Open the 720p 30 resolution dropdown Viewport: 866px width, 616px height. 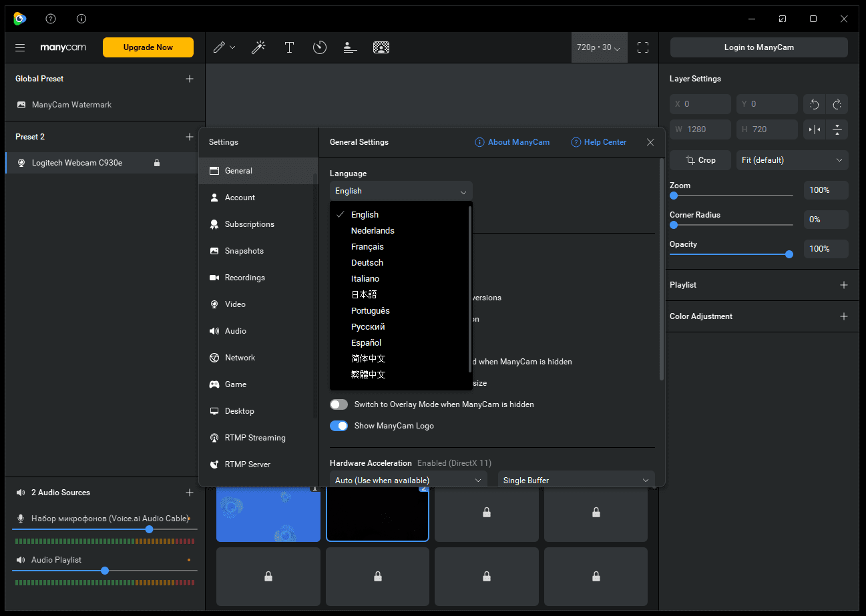(x=599, y=47)
